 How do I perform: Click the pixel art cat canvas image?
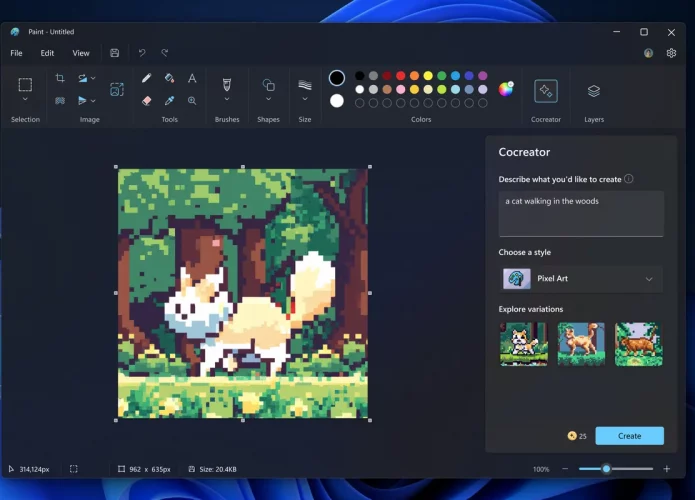[243, 293]
